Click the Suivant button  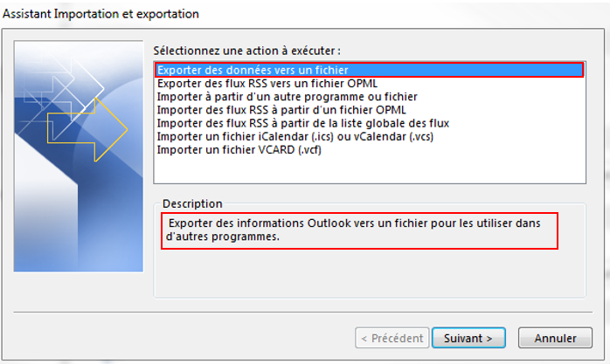(x=468, y=338)
